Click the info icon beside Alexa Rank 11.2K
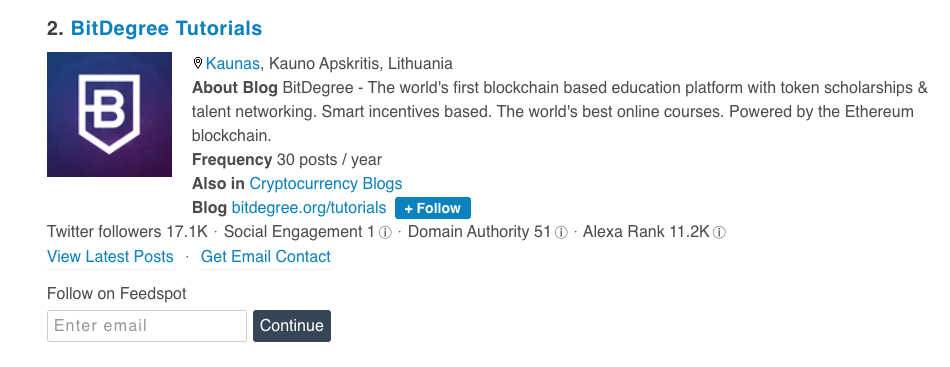950x367 pixels. (x=719, y=233)
